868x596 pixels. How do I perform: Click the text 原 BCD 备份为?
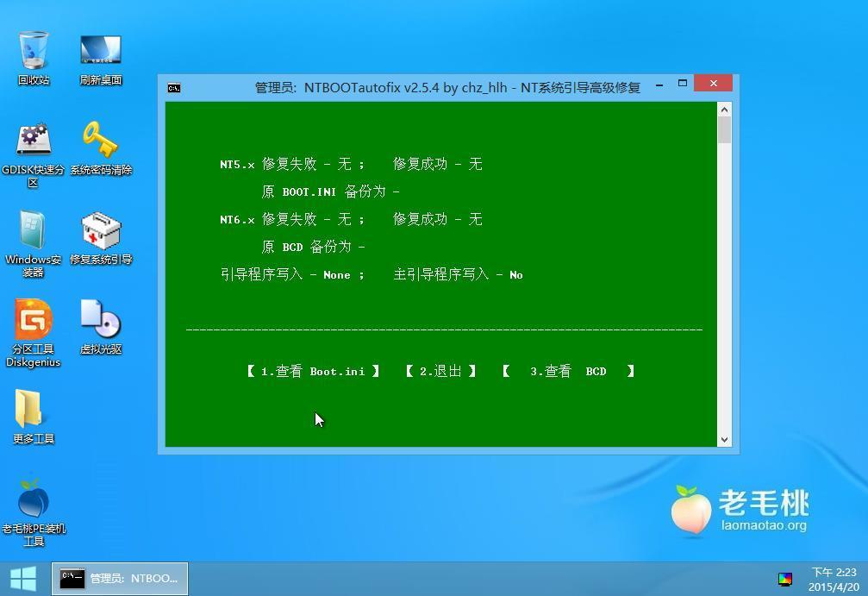tap(313, 247)
